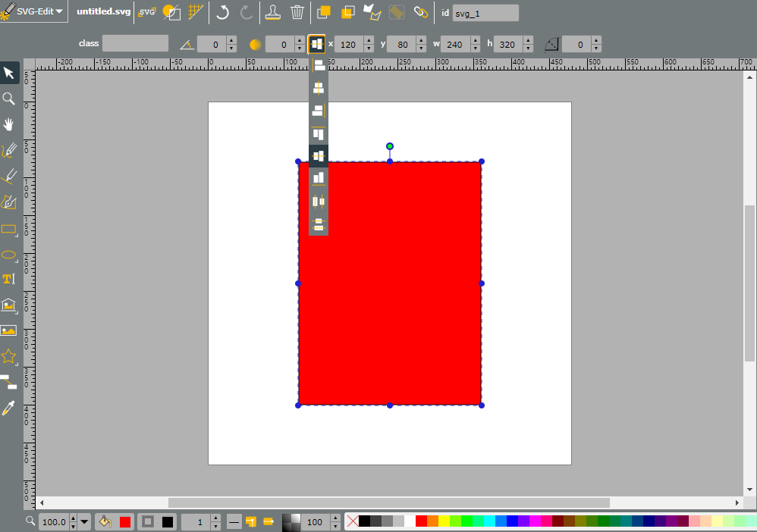Collapse the align options dropdown button
The height and width of the screenshot is (532, 757).
317,45
